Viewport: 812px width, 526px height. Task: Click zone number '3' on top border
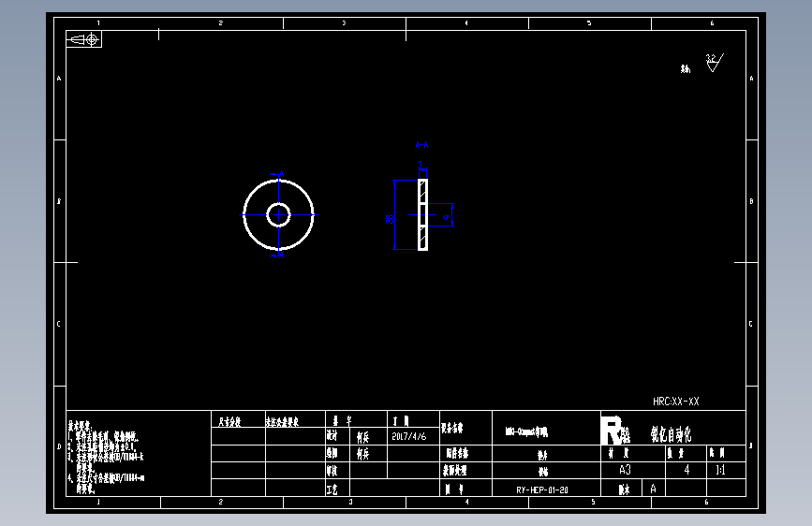tap(344, 23)
